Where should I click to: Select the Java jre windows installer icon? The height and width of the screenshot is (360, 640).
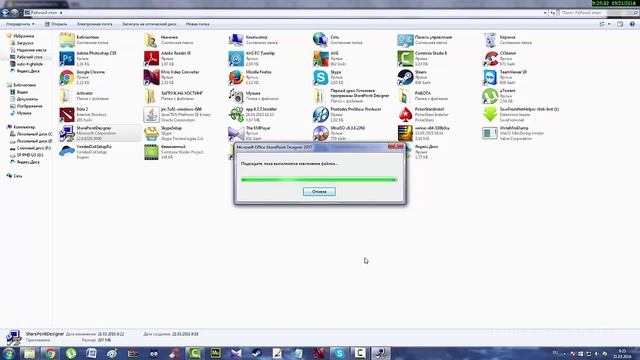pyautogui.click(x=151, y=115)
